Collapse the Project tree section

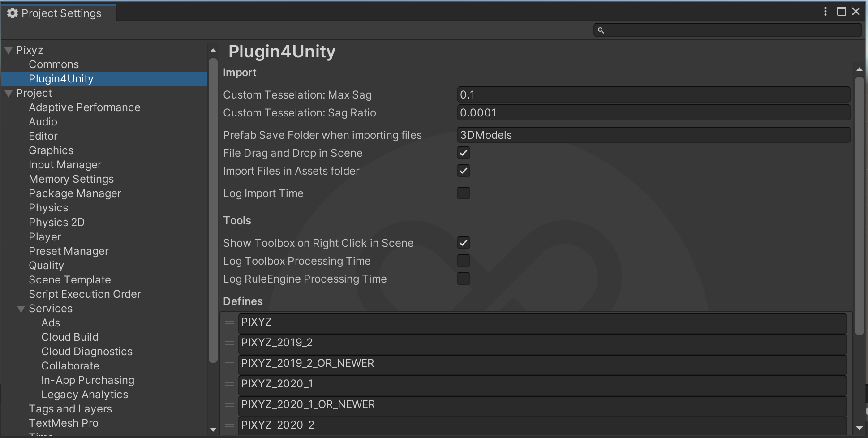pyautogui.click(x=9, y=94)
